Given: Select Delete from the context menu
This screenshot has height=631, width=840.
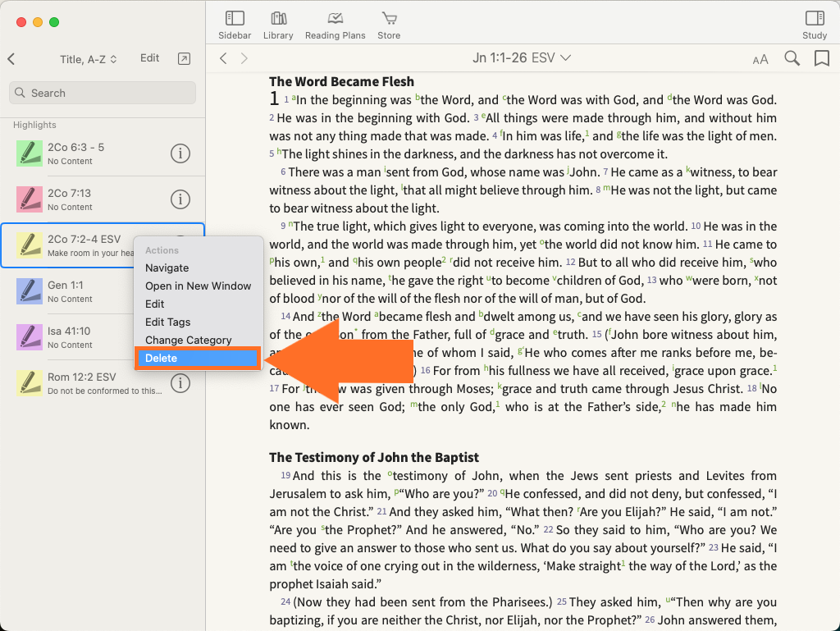Looking at the screenshot, I should [x=197, y=358].
